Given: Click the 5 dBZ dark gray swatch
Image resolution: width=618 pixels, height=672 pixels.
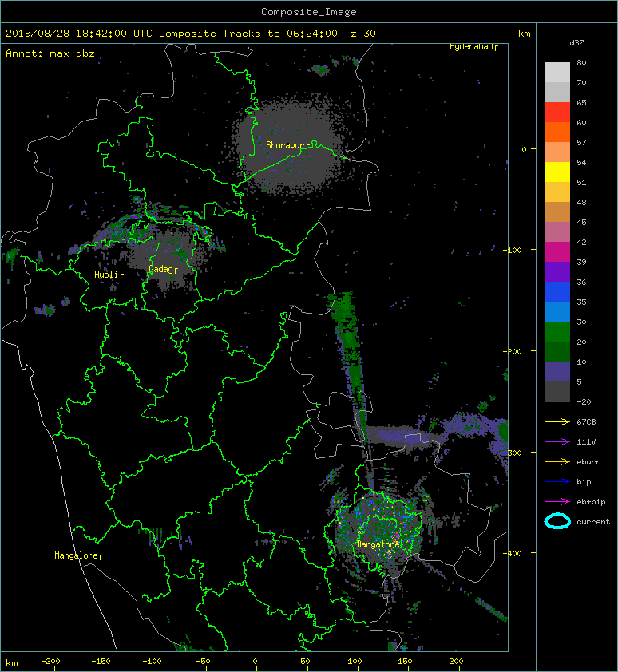Looking at the screenshot, I should [557, 392].
